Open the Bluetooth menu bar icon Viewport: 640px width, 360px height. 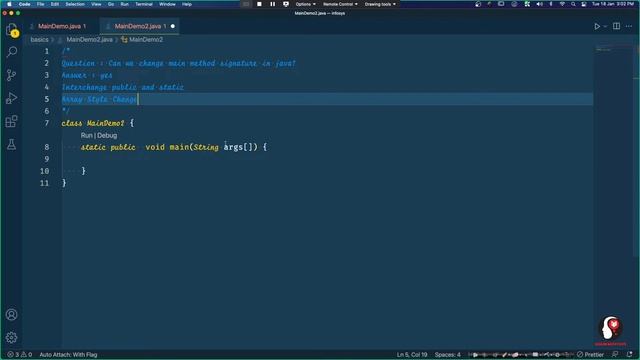point(551,4)
